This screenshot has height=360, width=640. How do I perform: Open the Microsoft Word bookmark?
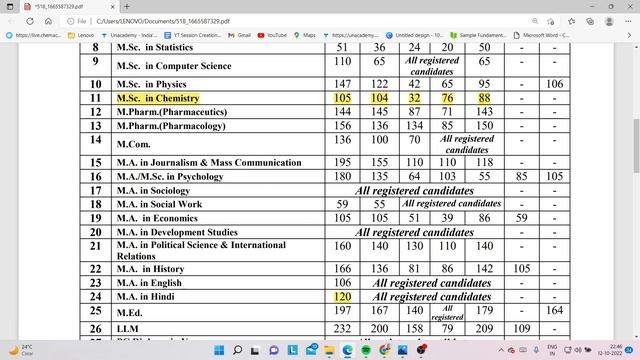[541, 36]
